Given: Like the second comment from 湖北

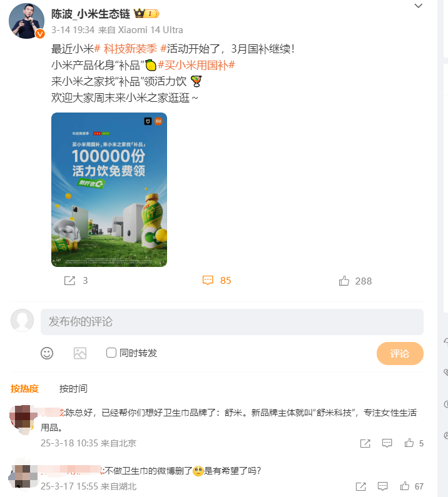Looking at the screenshot, I should click(405, 486).
